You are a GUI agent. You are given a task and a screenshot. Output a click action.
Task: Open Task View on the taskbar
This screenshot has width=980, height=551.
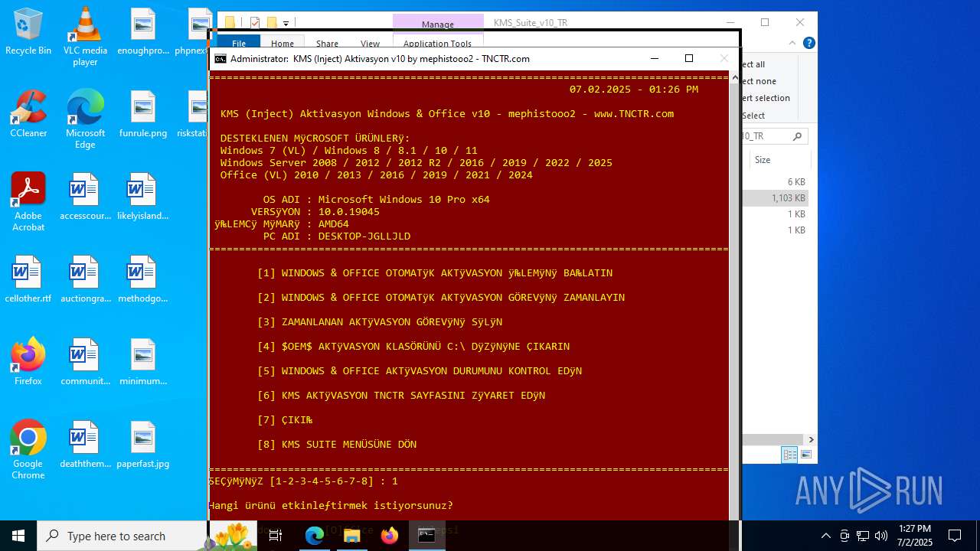(x=276, y=536)
